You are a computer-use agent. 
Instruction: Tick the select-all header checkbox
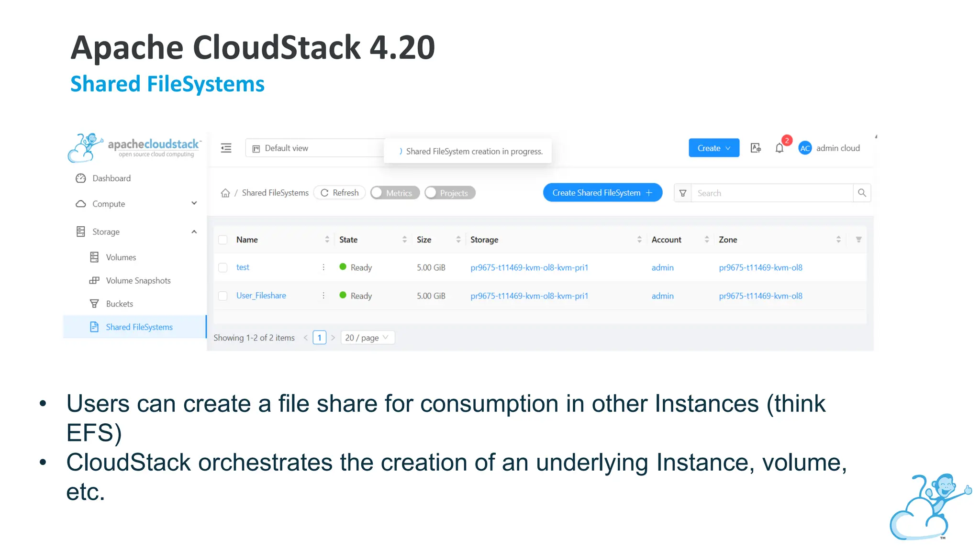point(223,240)
